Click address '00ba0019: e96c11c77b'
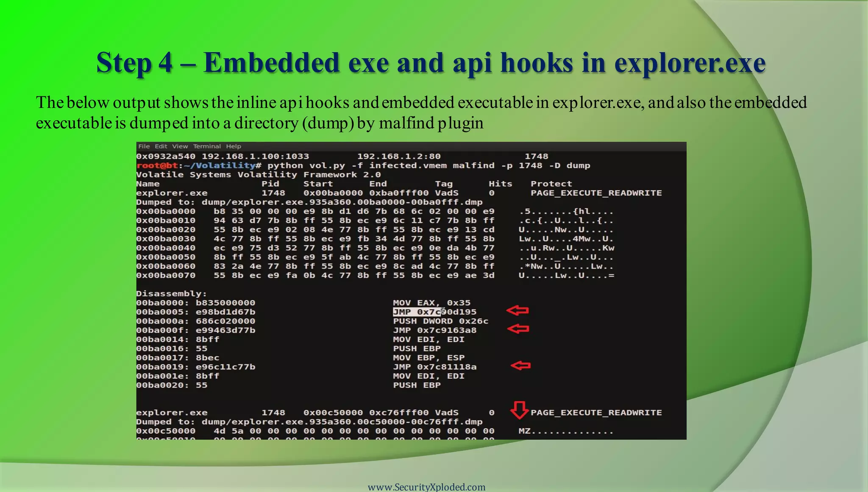Screen dimensions: 868x492 click(x=196, y=367)
